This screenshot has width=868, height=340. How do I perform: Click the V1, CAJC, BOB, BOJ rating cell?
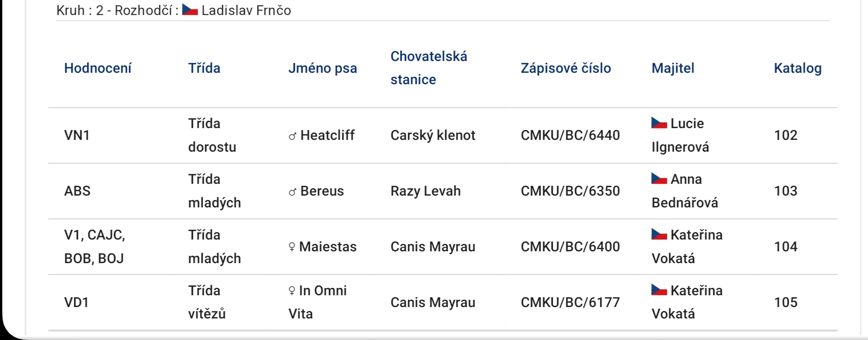tap(95, 246)
